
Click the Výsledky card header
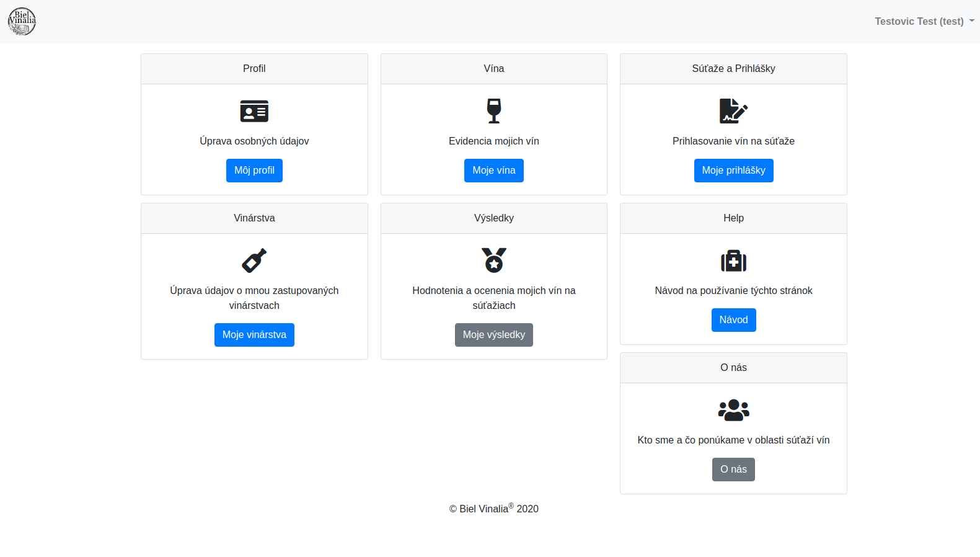coord(494,218)
